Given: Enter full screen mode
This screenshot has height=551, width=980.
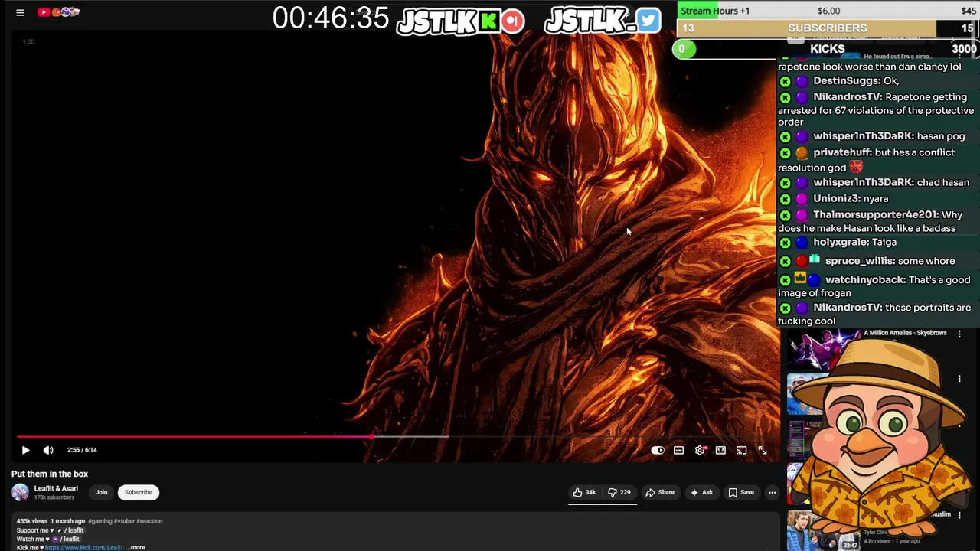Looking at the screenshot, I should coord(763,450).
